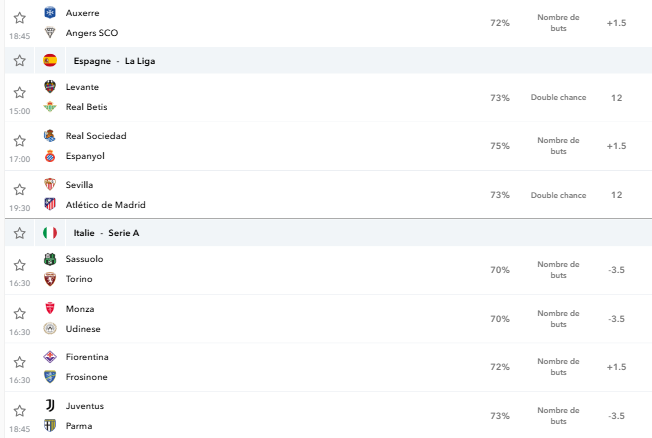Mark Real Sociedad vs Espanyol as favorite
This screenshot has height=438, width=652.
pos(20,141)
